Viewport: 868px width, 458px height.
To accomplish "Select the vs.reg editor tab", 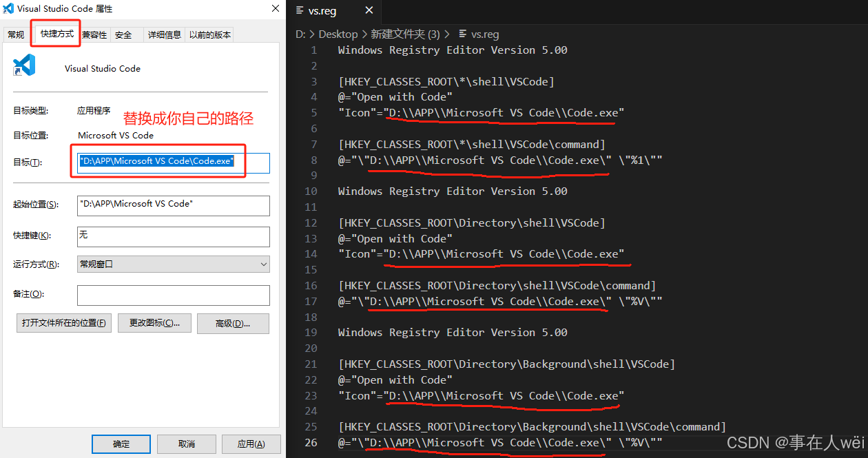I will (334, 11).
